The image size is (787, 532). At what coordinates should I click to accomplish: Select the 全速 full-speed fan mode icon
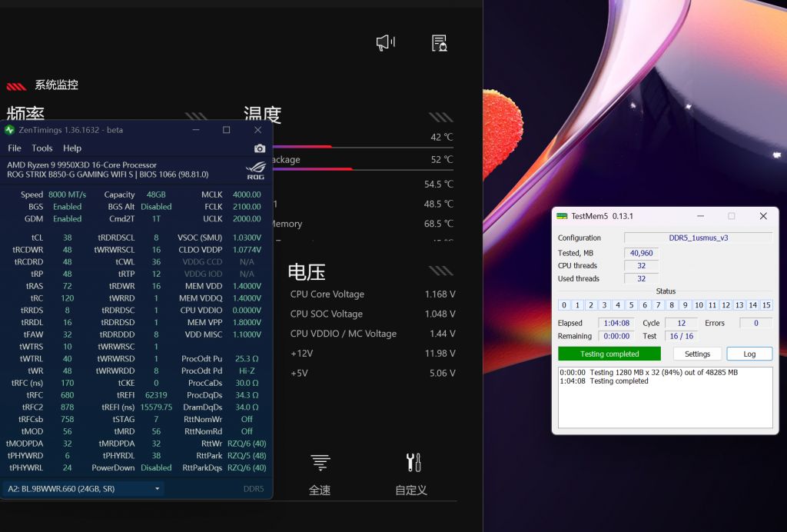(320, 461)
